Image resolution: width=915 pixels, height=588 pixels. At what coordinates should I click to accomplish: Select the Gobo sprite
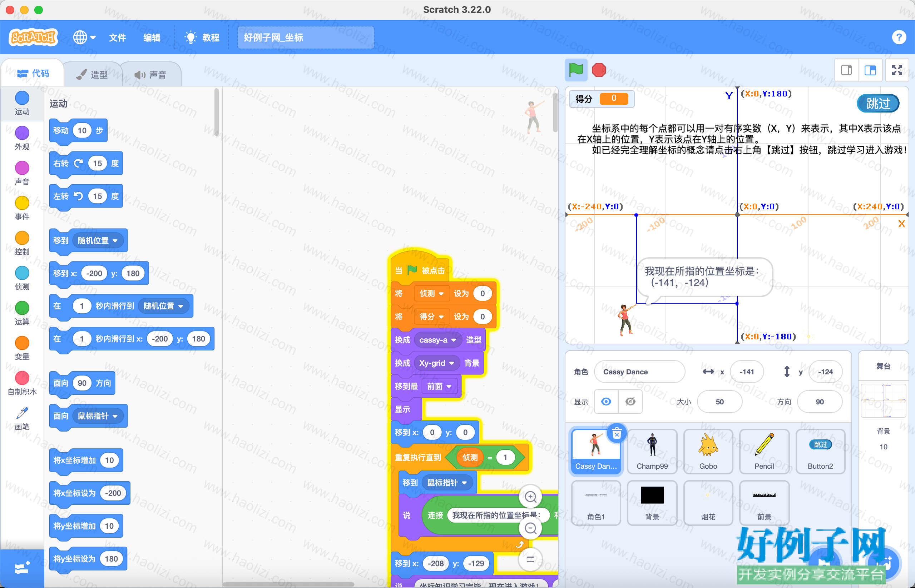pos(708,451)
